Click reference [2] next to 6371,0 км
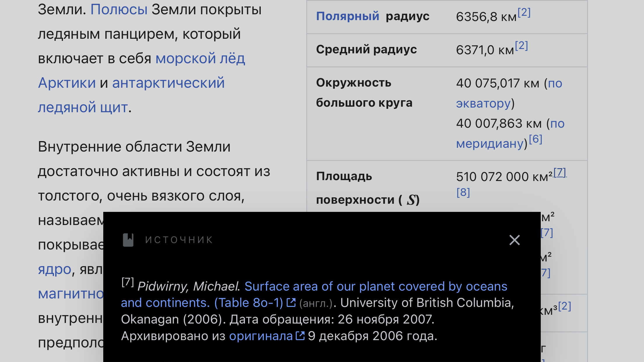 pyautogui.click(x=521, y=46)
